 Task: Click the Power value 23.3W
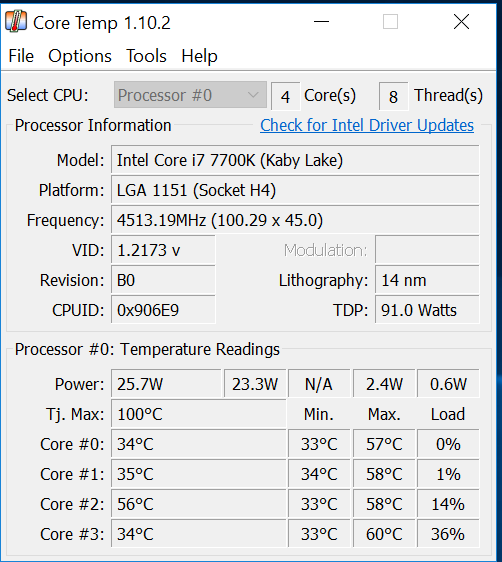point(255,384)
